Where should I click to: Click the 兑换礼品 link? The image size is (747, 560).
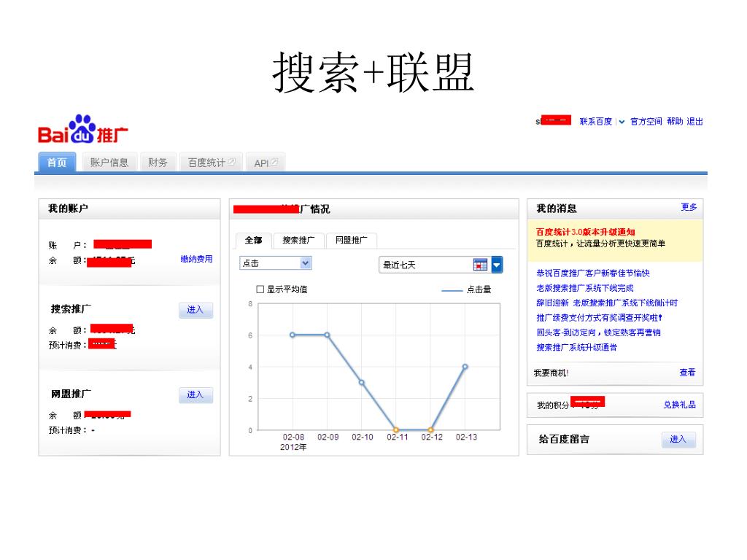[x=679, y=405]
